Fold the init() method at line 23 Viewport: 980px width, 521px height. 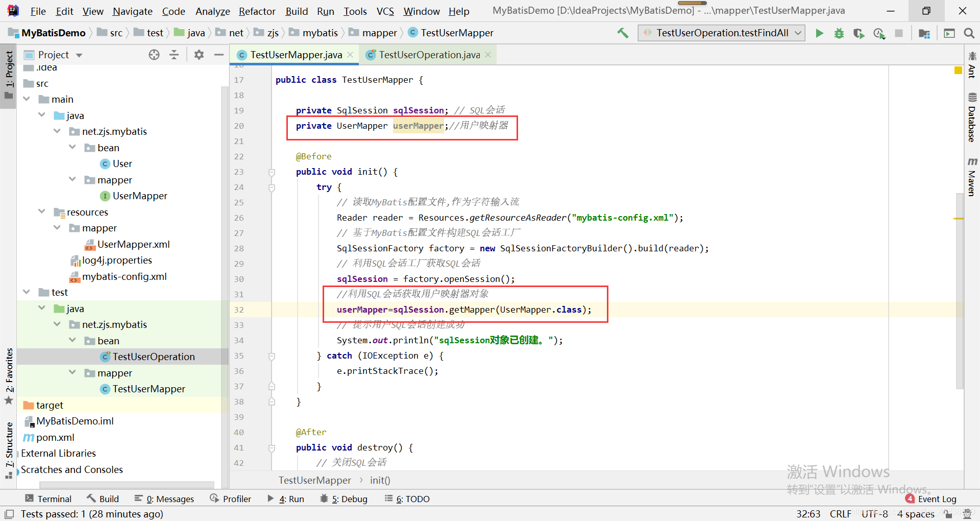coord(272,172)
